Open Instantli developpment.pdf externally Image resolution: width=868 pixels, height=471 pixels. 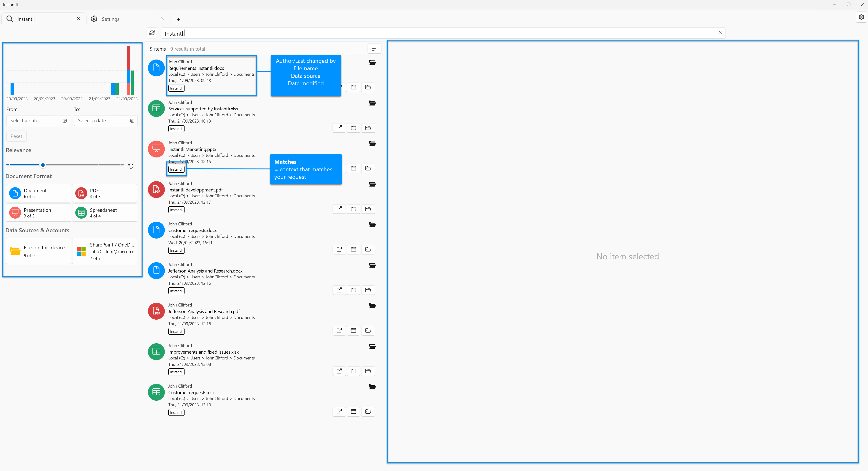pyautogui.click(x=339, y=209)
